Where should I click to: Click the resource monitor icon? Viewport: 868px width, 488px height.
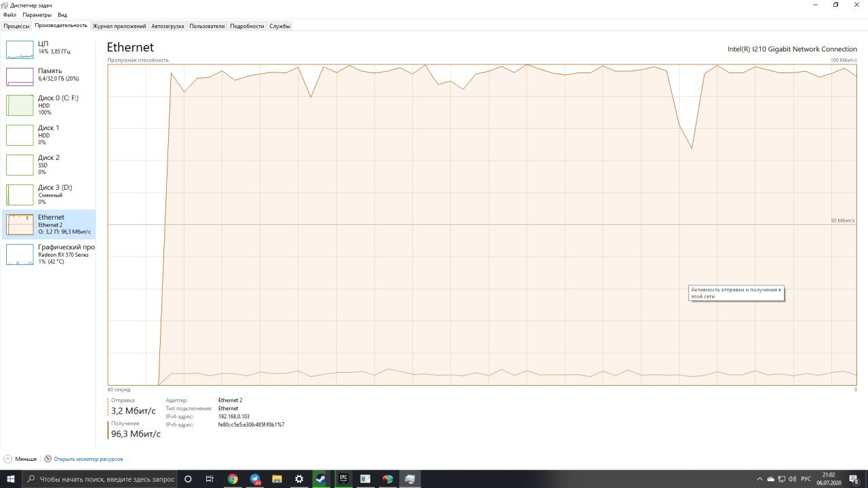click(48, 459)
